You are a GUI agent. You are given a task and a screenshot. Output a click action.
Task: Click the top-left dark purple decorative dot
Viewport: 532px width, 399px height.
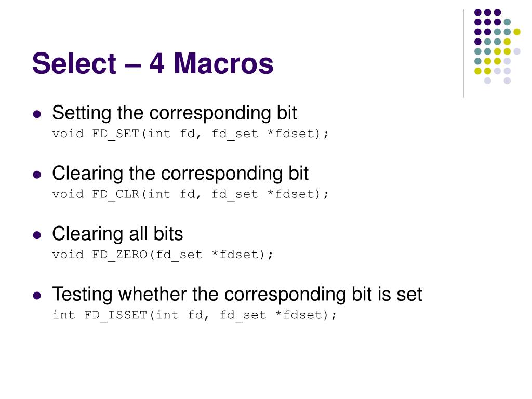pyautogui.click(x=478, y=12)
